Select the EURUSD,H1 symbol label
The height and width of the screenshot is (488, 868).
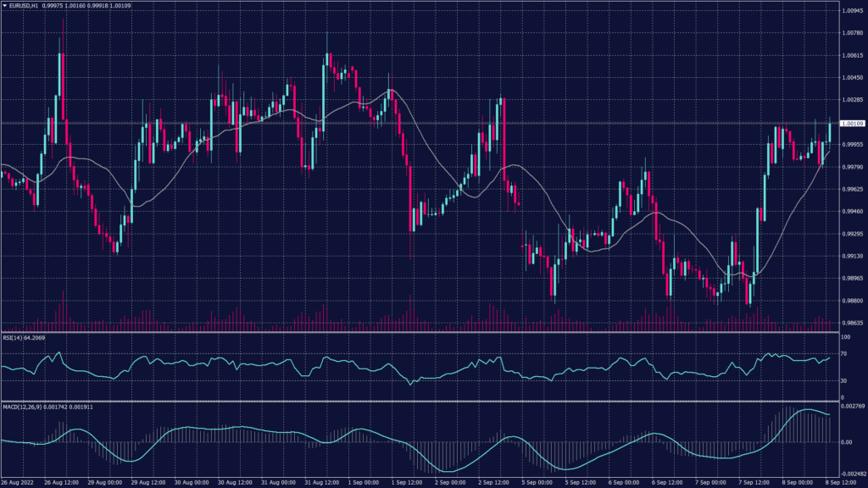22,4
